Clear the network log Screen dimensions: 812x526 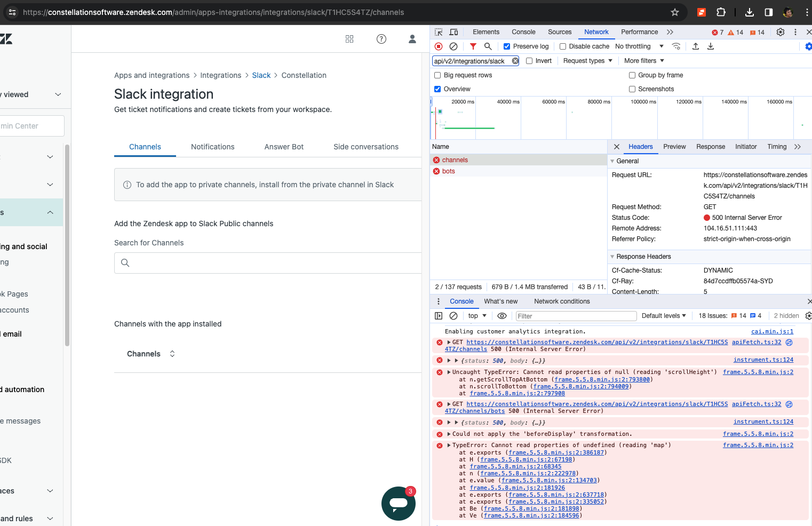pos(453,46)
